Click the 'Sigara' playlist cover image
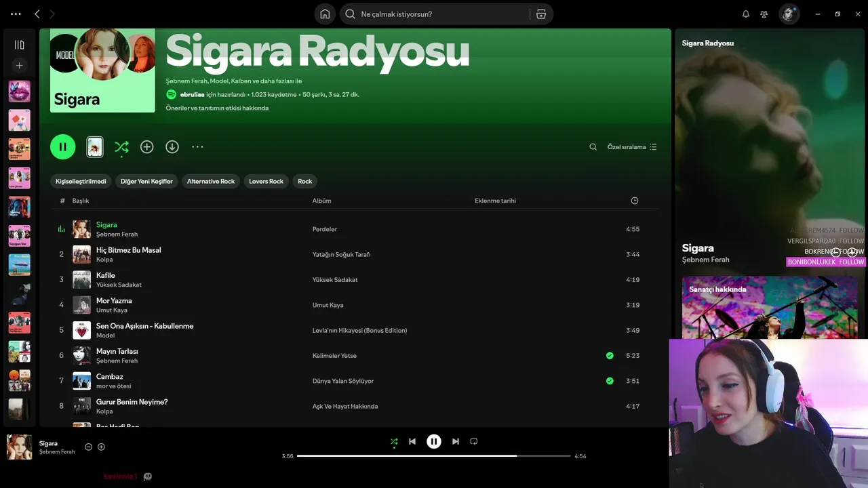The width and height of the screenshot is (868, 488). [x=102, y=70]
